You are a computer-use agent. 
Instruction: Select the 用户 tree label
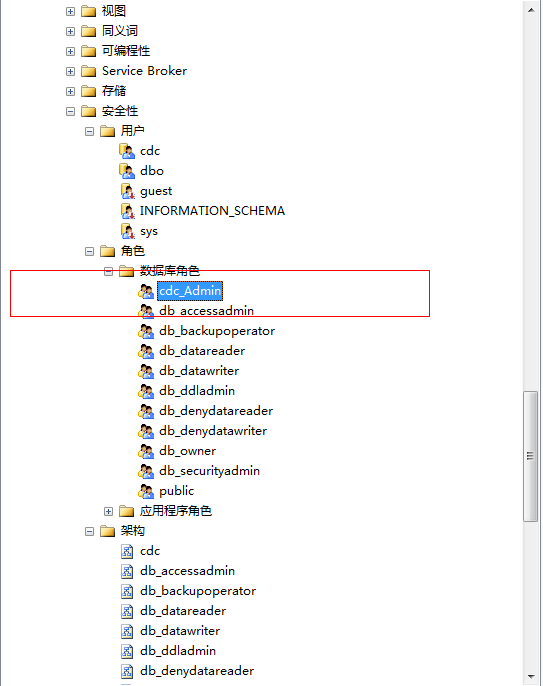[133, 131]
